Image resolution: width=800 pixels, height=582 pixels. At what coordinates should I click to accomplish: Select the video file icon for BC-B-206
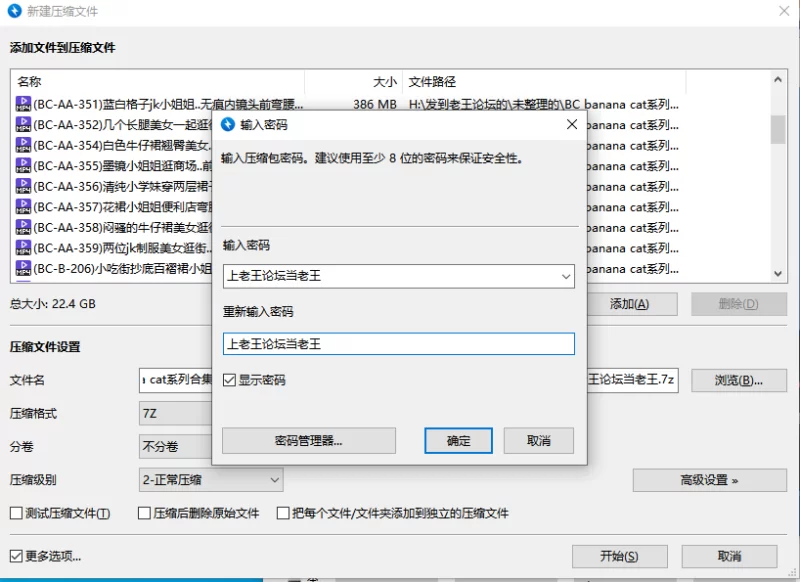[23, 268]
